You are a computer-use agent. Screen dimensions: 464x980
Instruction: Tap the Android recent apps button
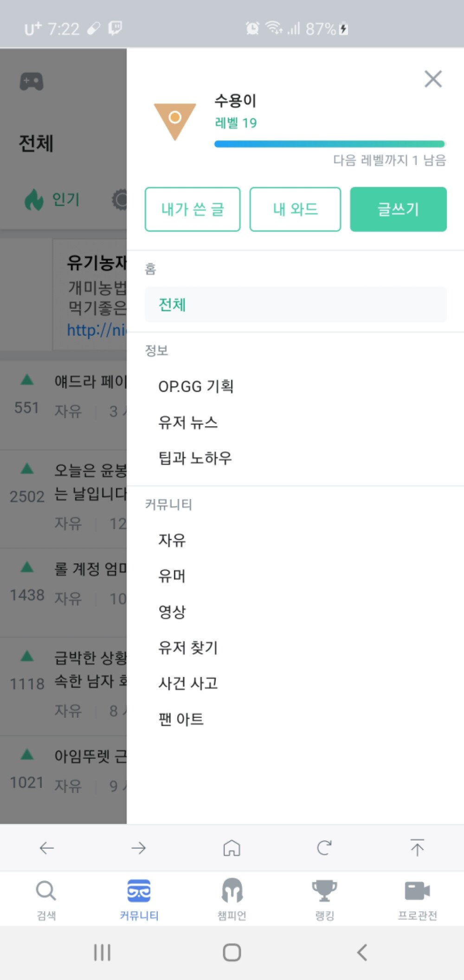102,953
